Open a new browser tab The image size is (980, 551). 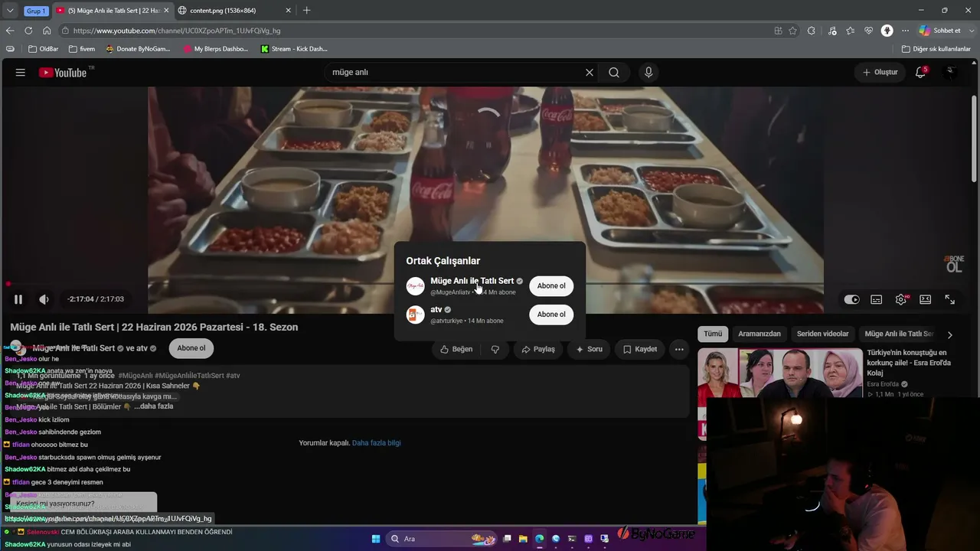click(x=306, y=11)
